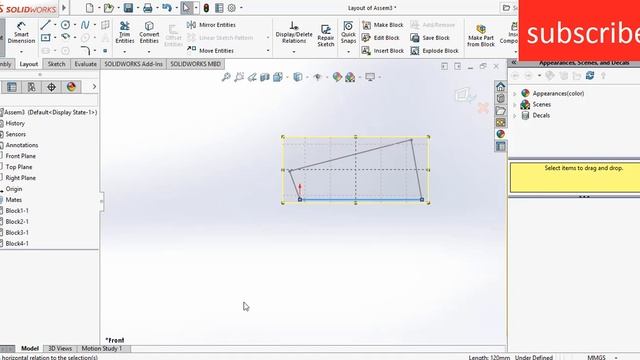
Task: Activate the Line sketch tool
Action: [x=45, y=25]
